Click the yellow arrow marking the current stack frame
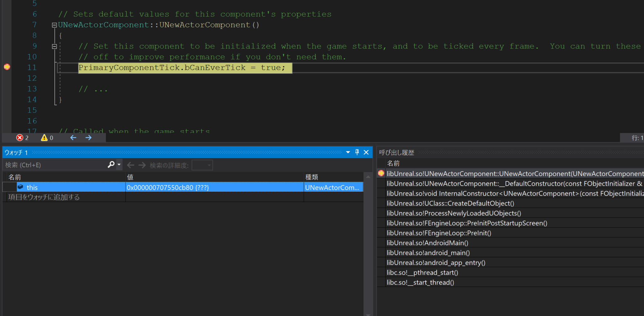The width and height of the screenshot is (644, 316). [381, 173]
